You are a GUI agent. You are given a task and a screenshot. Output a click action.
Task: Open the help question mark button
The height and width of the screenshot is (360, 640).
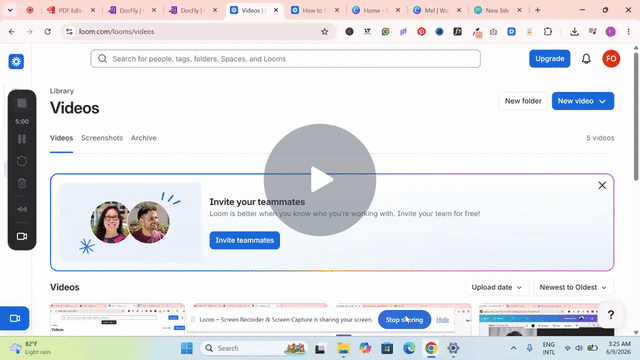611,315
